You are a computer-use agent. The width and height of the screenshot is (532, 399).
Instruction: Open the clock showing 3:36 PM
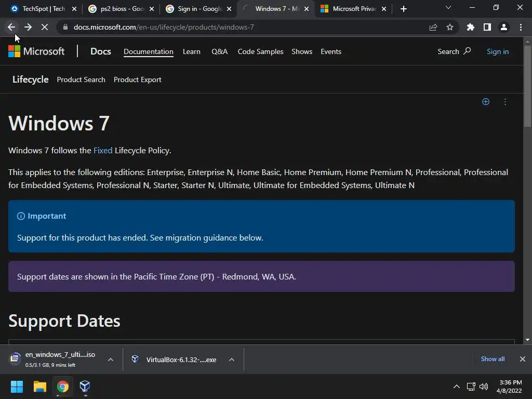(509, 387)
